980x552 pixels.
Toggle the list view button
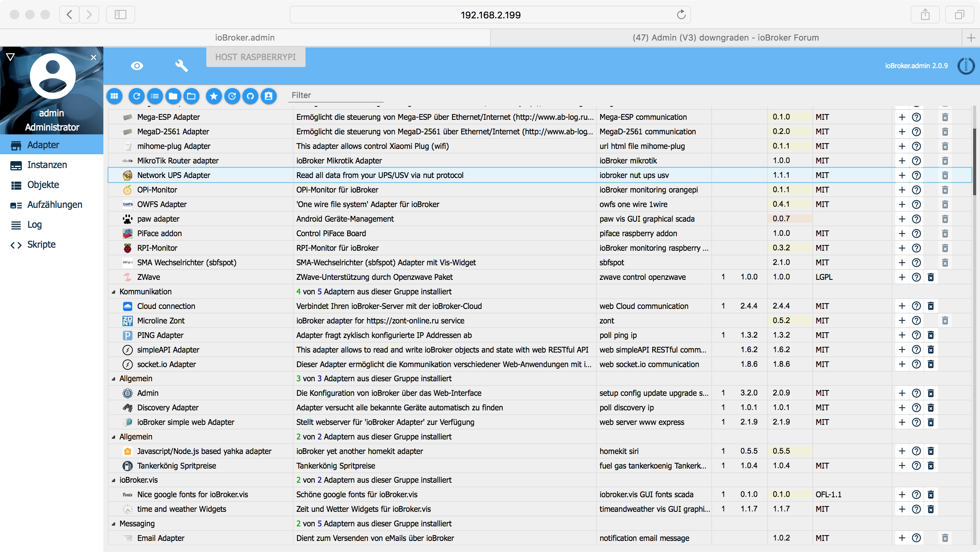tap(155, 96)
